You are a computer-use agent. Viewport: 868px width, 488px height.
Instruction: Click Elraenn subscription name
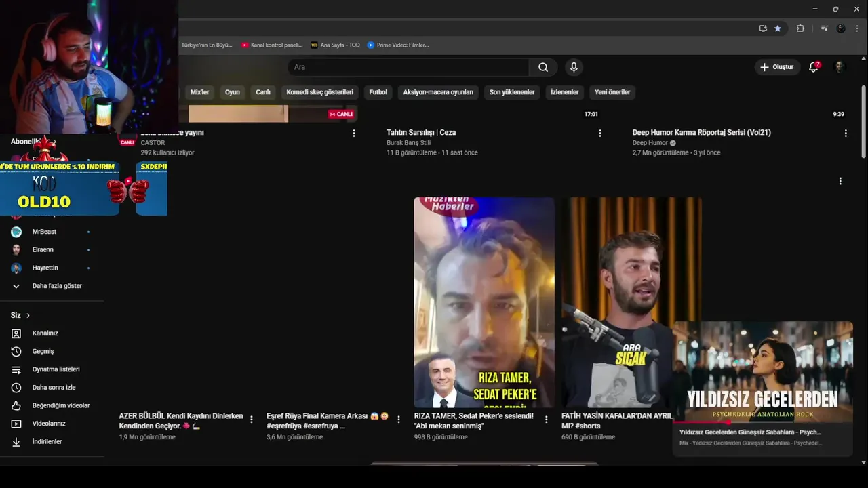click(42, 249)
